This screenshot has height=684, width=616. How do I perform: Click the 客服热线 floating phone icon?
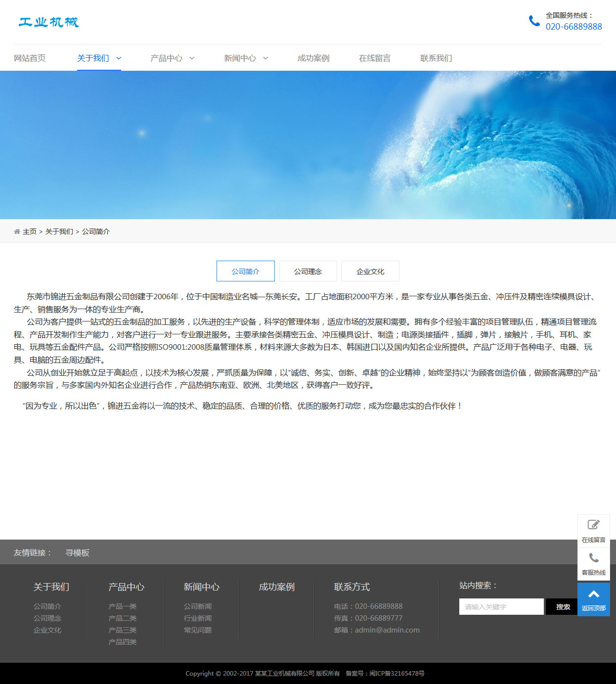(594, 558)
